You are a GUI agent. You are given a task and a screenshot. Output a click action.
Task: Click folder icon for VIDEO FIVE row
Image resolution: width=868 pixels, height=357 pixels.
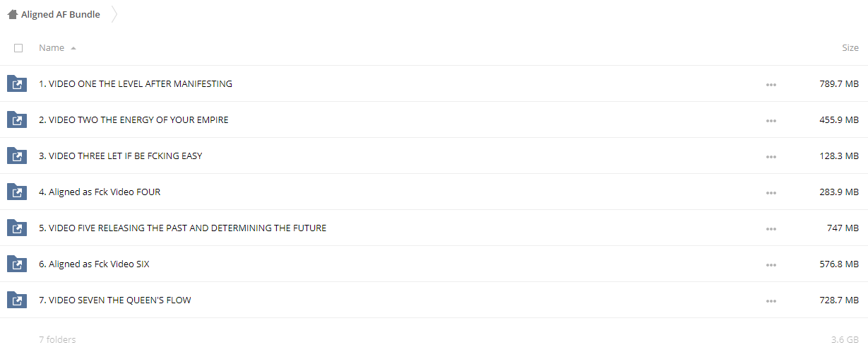tap(16, 228)
